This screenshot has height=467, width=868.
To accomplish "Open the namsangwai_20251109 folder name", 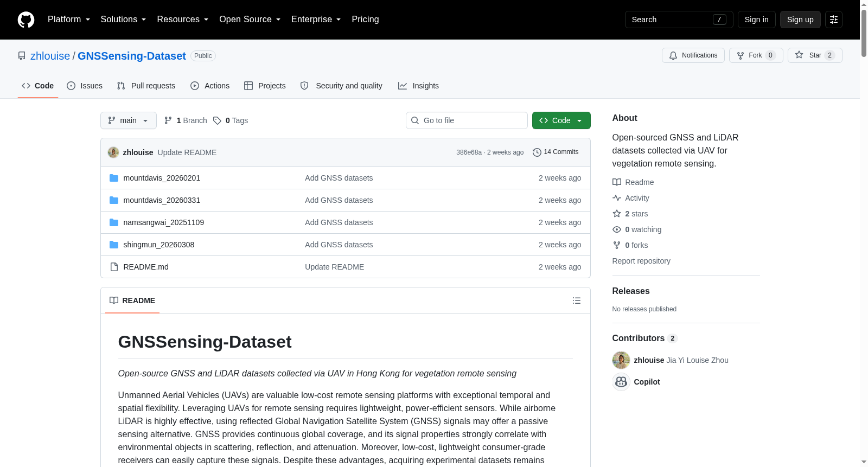I will point(164,222).
